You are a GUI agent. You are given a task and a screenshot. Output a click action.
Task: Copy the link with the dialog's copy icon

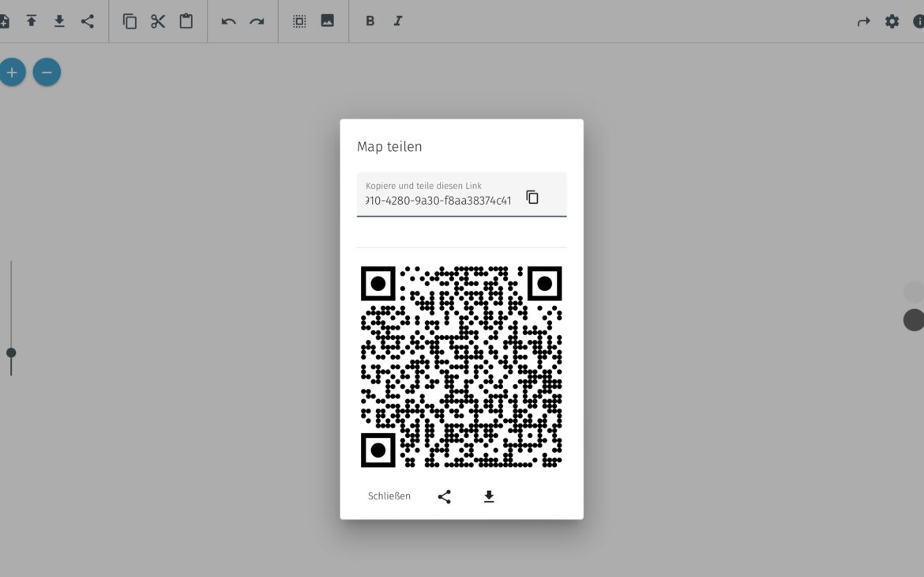pos(532,197)
